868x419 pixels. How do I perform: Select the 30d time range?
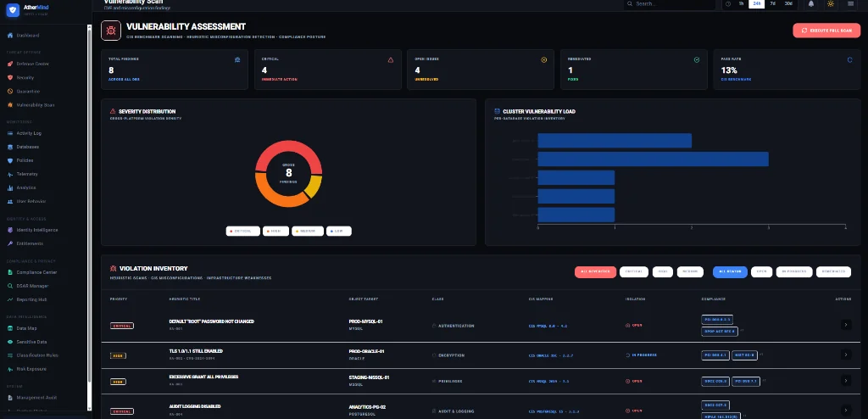coord(788,4)
